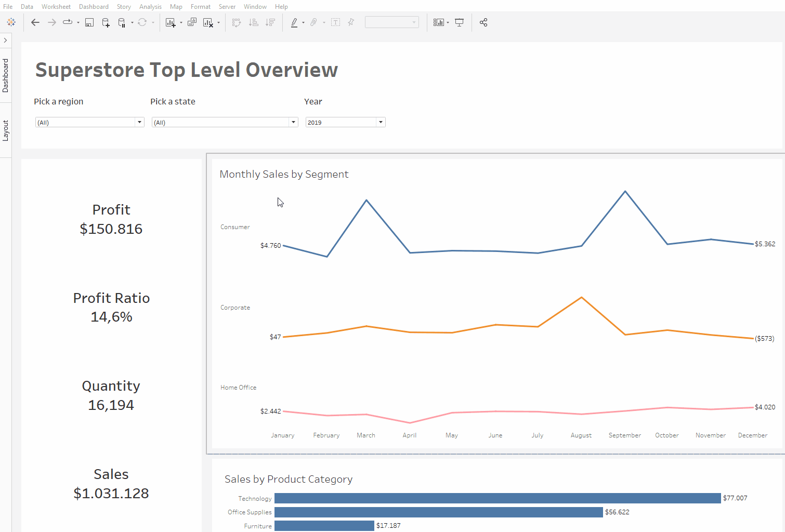Open the File menu

[8, 7]
